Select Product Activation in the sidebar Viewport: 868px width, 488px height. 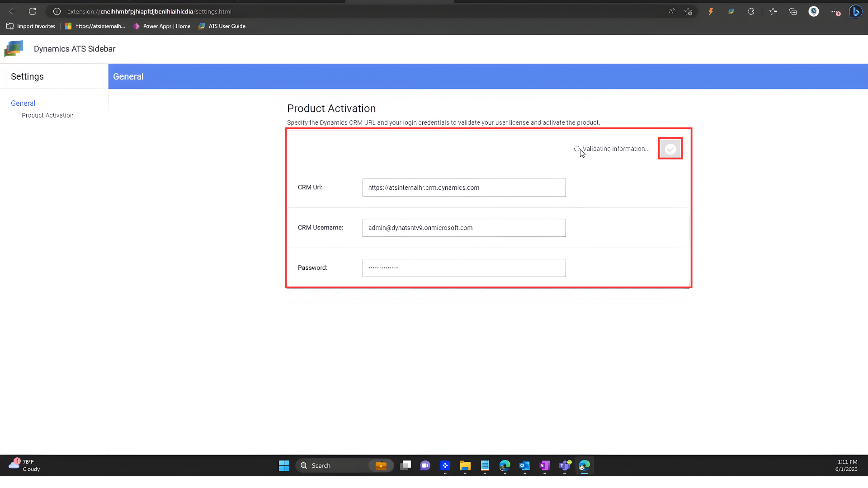(47, 115)
